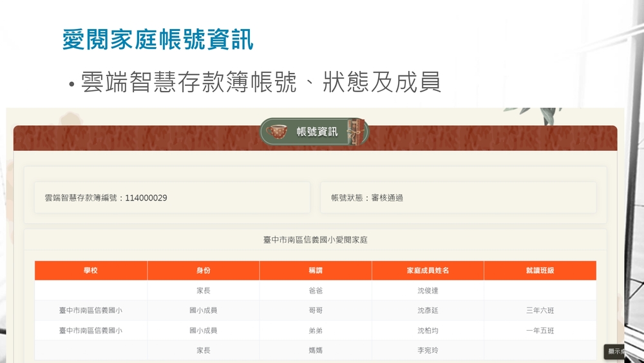
Task: Select the 稱謂 column header
Action: pos(316,271)
